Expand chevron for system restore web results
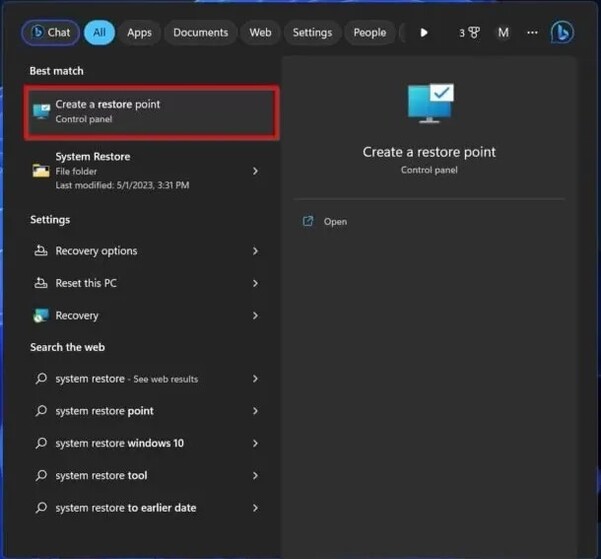The width and height of the screenshot is (601, 559). pos(255,379)
